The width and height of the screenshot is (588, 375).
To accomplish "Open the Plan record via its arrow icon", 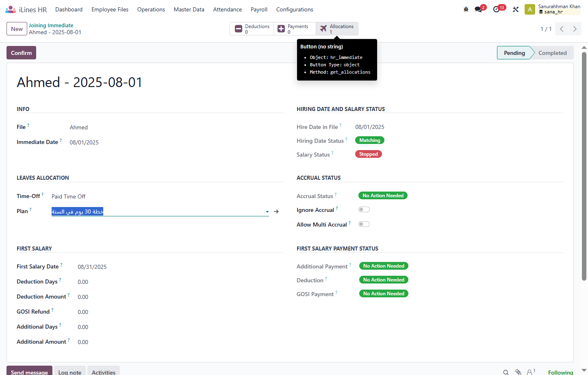I will (276, 211).
